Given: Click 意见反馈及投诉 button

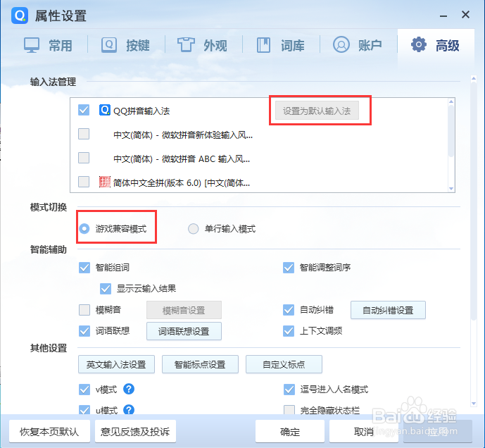Looking at the screenshot, I should 135,431.
